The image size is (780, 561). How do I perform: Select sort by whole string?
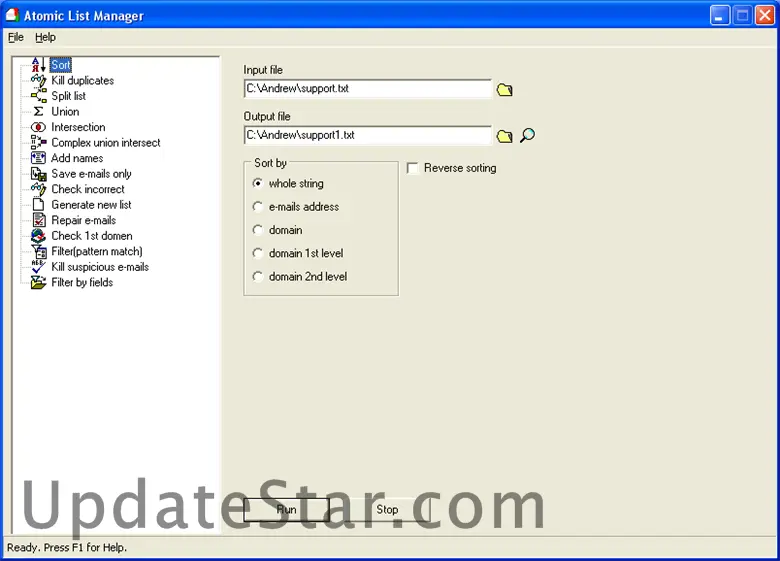click(258, 184)
